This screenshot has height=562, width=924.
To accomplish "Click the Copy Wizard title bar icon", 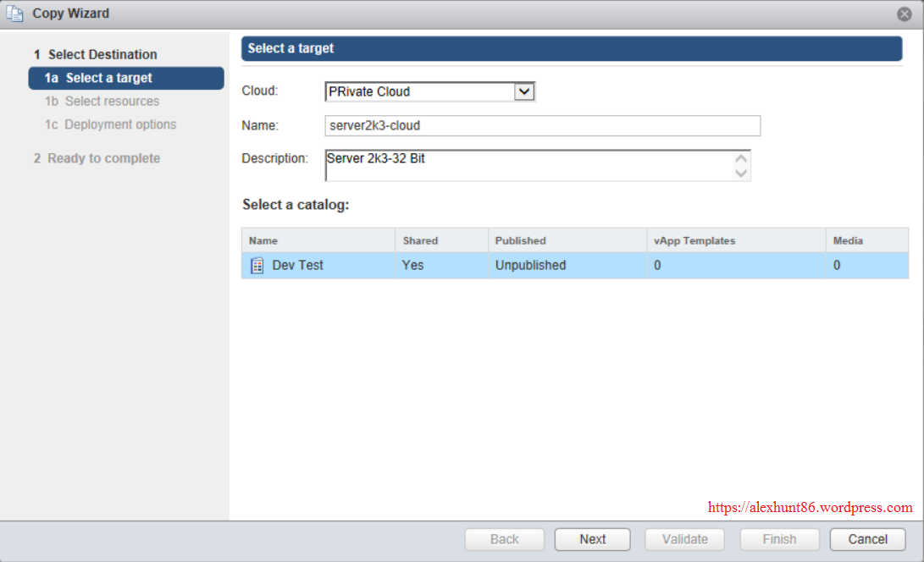I will pyautogui.click(x=14, y=14).
